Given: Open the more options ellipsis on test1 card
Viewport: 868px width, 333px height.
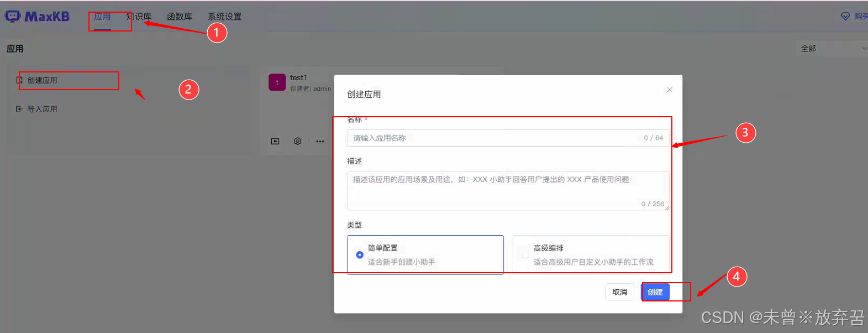Looking at the screenshot, I should tap(320, 141).
